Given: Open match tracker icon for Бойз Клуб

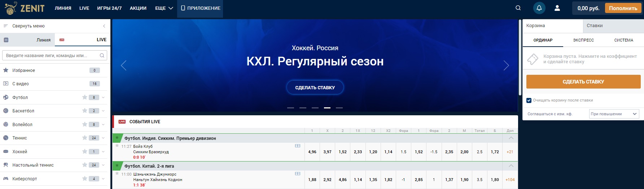Looking at the screenshot, I should (x=298, y=146).
